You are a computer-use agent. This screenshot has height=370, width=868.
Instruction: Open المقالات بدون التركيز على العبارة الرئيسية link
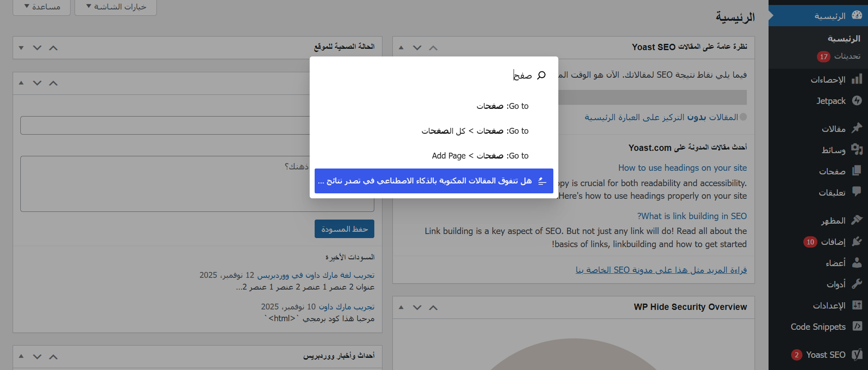pyautogui.click(x=661, y=117)
